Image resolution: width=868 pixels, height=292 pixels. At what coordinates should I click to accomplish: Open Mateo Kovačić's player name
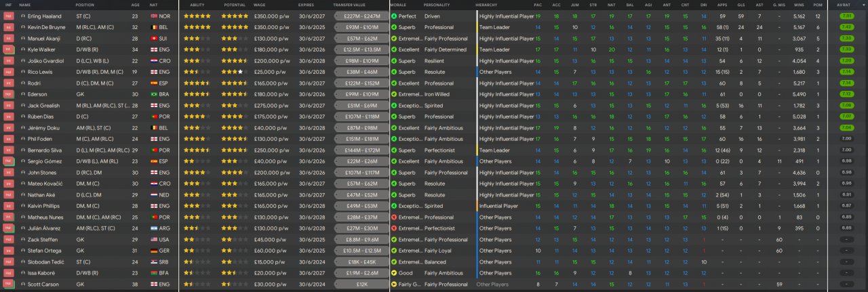tap(44, 184)
